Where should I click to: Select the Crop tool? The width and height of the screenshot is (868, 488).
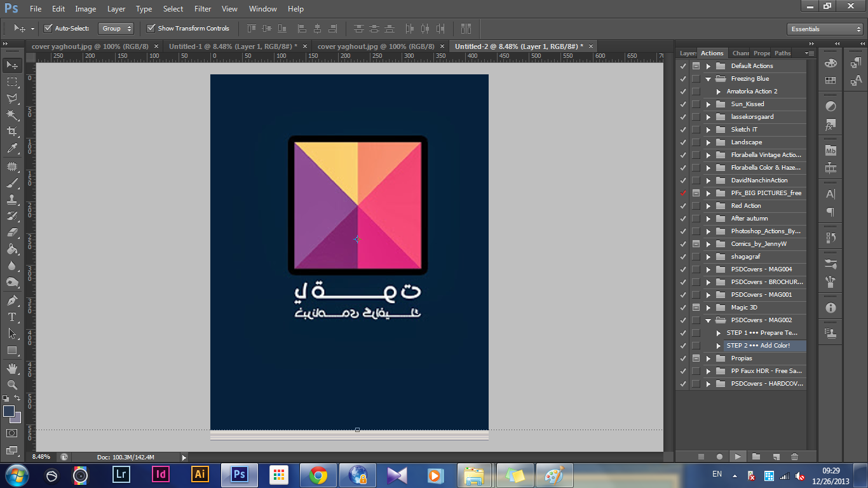coord(11,132)
